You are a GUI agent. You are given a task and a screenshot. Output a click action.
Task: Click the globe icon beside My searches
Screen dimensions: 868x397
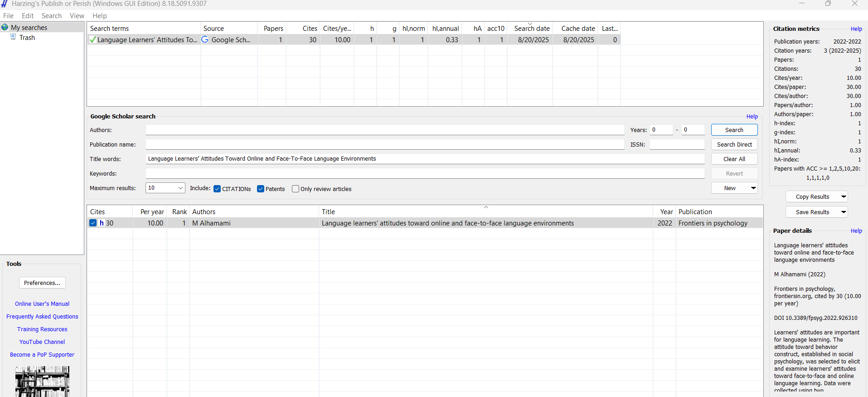coord(5,27)
